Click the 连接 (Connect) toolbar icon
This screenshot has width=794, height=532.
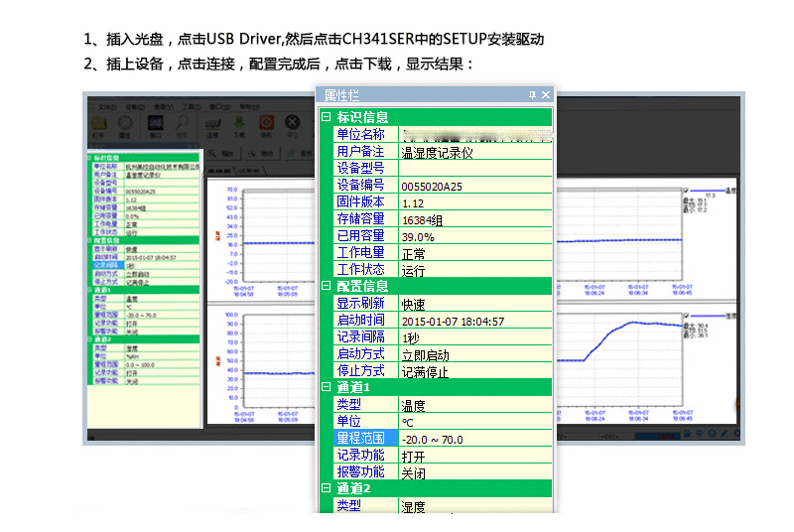212,124
